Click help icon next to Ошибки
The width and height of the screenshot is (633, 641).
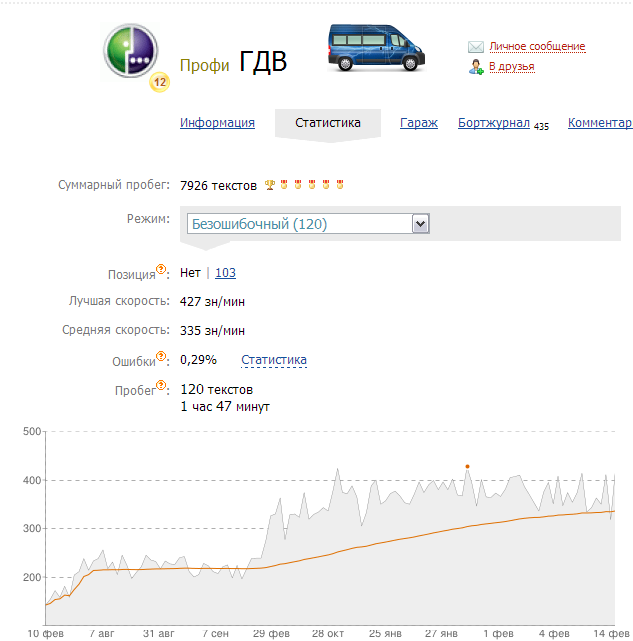click(161, 356)
